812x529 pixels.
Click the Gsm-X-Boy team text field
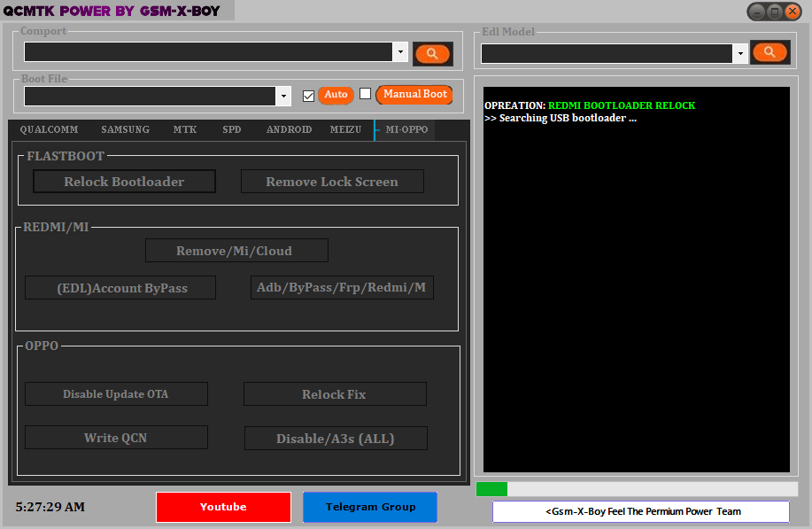pyautogui.click(x=640, y=511)
